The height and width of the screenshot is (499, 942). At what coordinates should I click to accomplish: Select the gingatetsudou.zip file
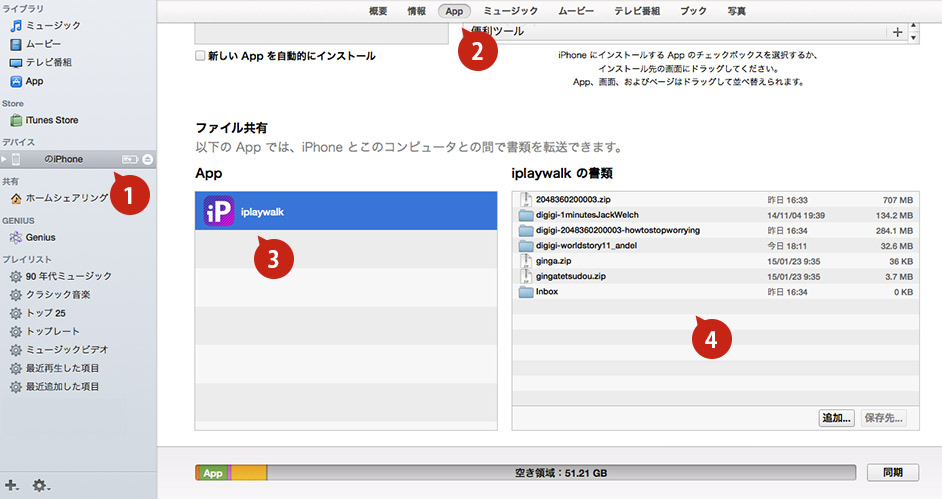[716, 276]
